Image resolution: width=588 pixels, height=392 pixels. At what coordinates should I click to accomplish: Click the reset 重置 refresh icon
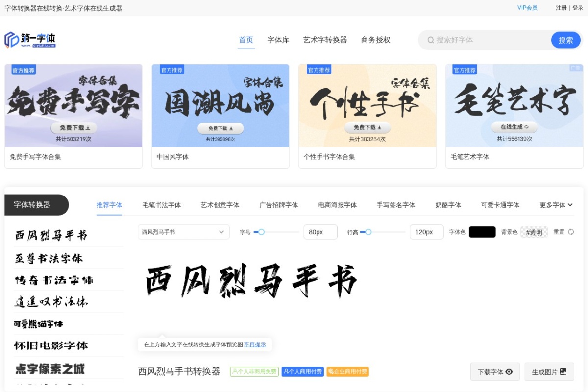pyautogui.click(x=571, y=232)
